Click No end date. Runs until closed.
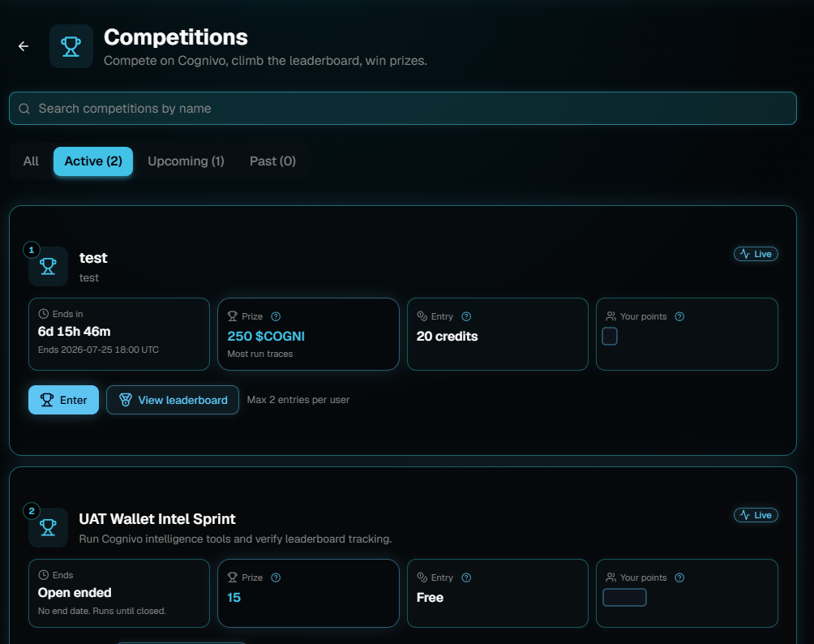This screenshot has width=814, height=644. 102,611
